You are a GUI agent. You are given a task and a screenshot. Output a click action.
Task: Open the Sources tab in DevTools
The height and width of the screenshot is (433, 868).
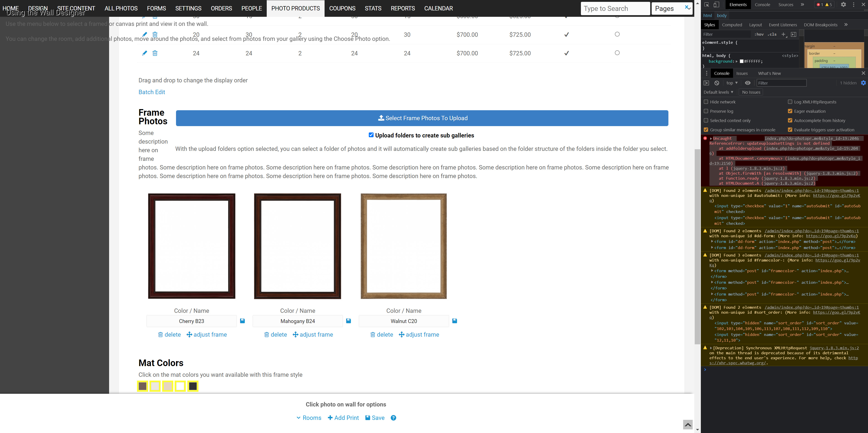click(x=786, y=5)
